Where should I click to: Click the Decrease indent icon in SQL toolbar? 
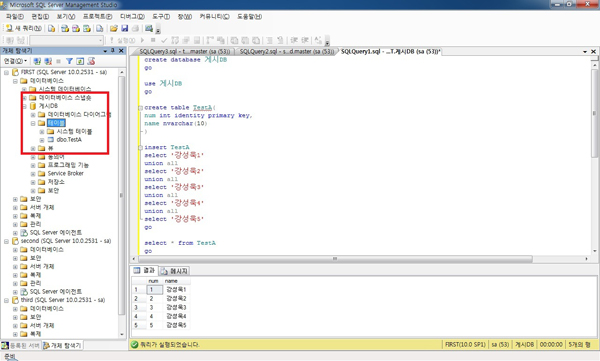coord(294,40)
